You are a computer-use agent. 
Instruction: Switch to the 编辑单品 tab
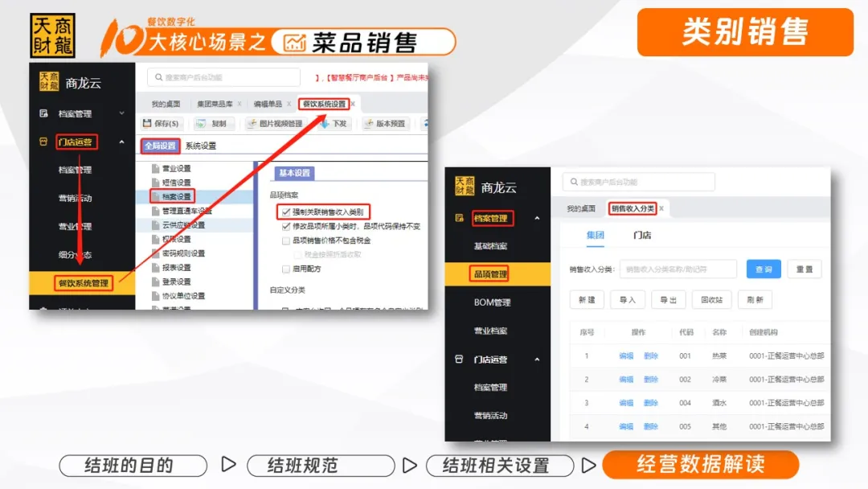coord(268,104)
